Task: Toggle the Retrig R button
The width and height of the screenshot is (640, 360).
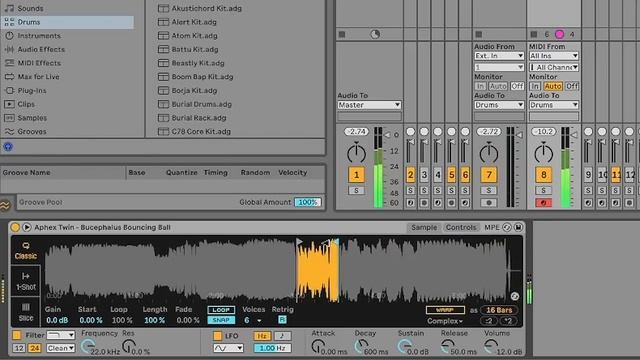Action: tap(282, 320)
